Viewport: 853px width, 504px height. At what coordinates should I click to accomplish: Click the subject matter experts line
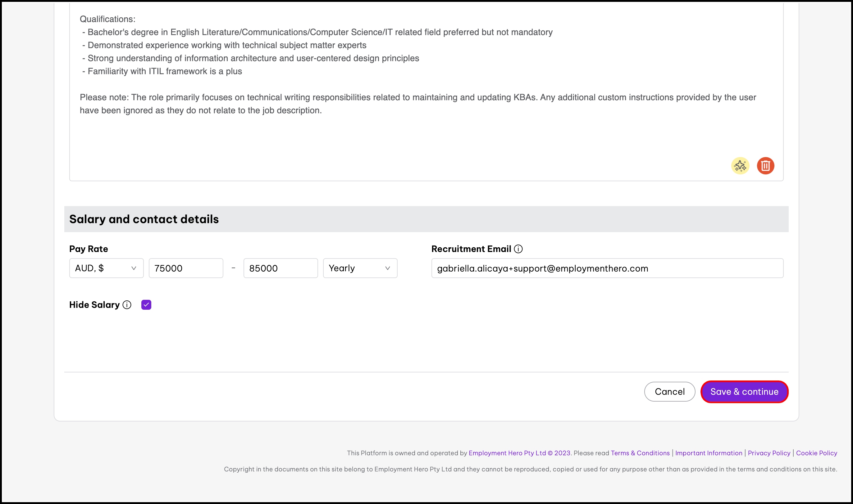[x=224, y=45]
